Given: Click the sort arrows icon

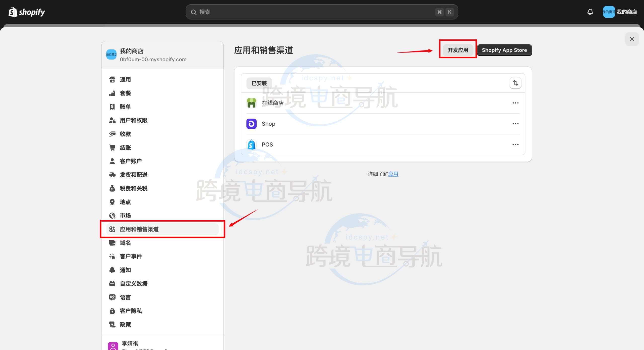Looking at the screenshot, I should 515,83.
